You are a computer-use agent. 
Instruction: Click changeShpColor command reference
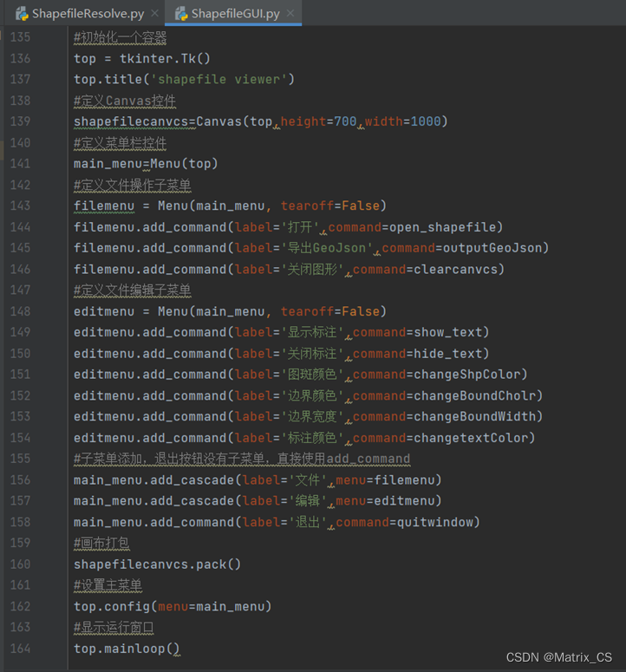pyautogui.click(x=467, y=375)
